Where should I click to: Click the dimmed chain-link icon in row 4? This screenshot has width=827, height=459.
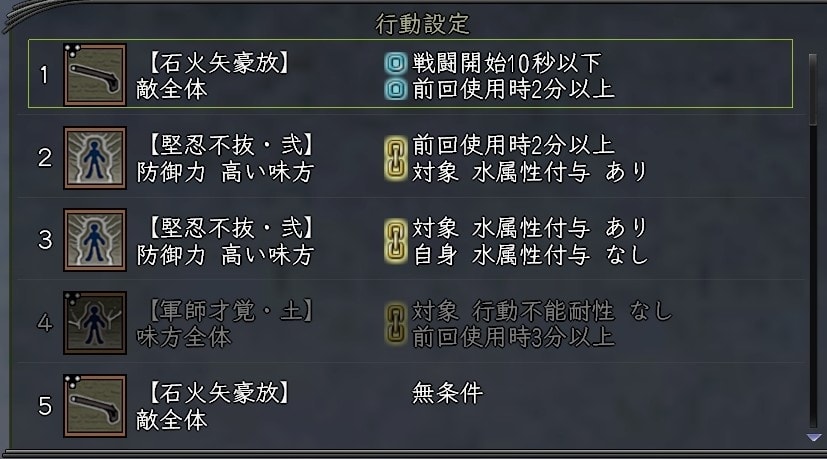click(396, 323)
